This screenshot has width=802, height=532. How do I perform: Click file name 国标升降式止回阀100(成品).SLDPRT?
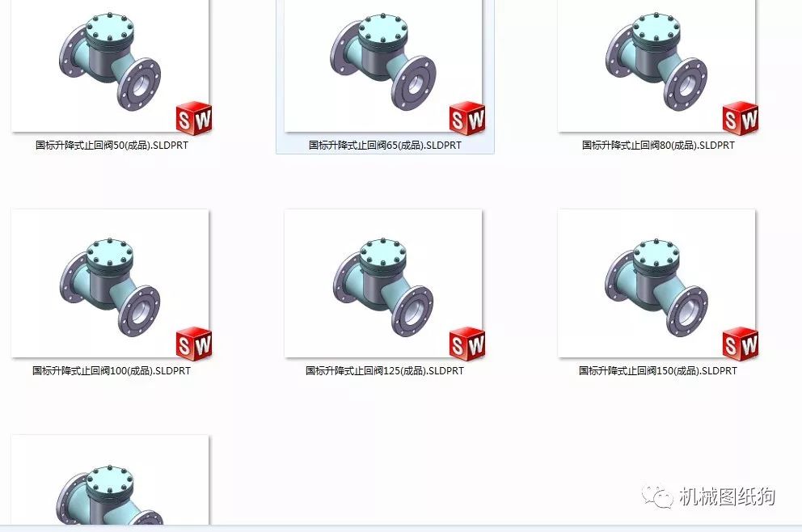pos(112,371)
